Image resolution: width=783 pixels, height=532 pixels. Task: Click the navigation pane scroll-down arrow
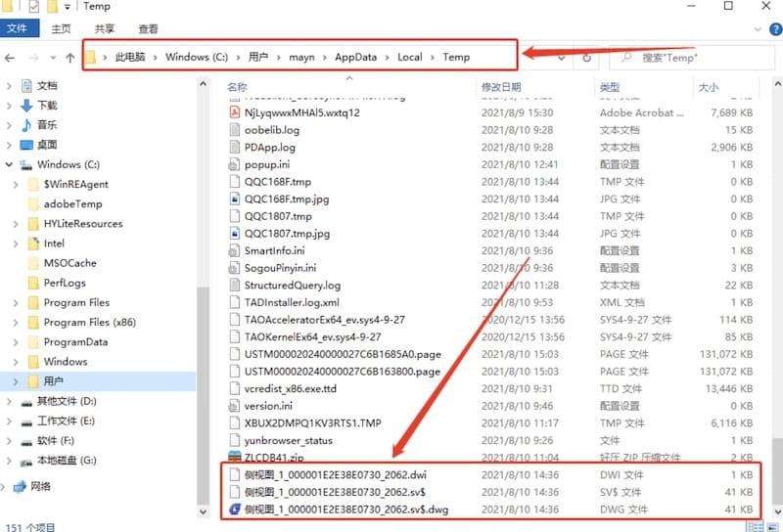pyautogui.click(x=203, y=511)
